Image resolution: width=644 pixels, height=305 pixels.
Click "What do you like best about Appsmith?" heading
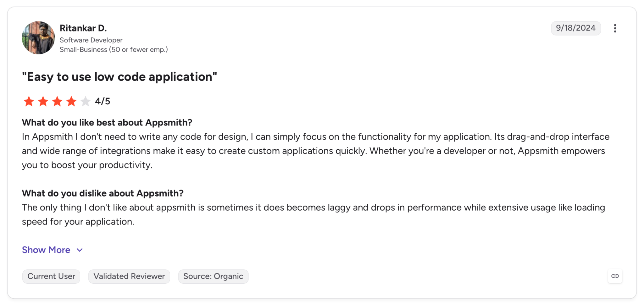tap(107, 122)
